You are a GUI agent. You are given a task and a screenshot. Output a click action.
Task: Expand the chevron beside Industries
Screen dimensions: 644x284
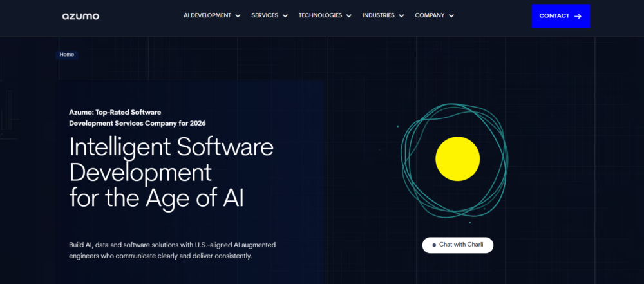pyautogui.click(x=401, y=16)
